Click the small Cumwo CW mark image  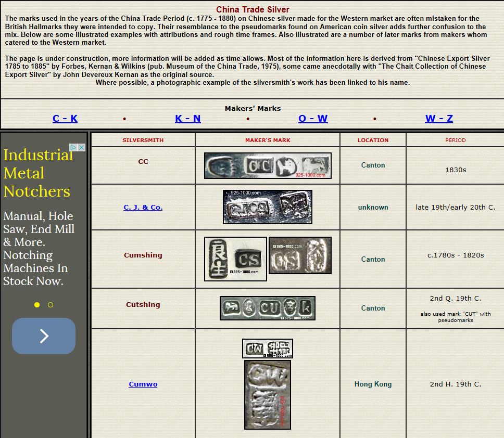(268, 349)
